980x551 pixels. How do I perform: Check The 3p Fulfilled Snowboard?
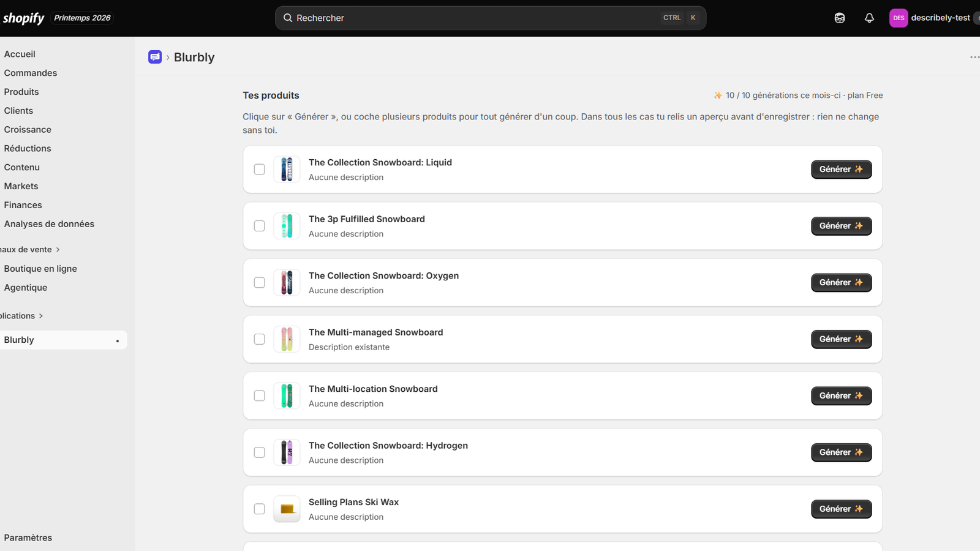click(x=260, y=226)
